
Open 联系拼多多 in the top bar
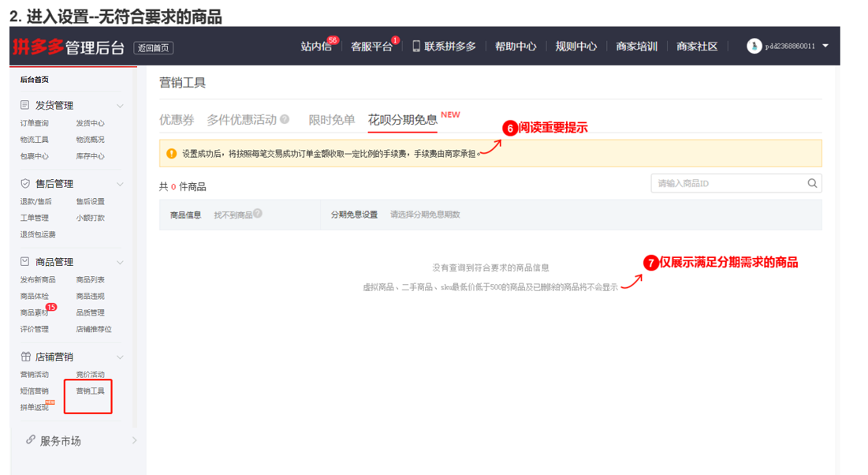[x=450, y=47]
